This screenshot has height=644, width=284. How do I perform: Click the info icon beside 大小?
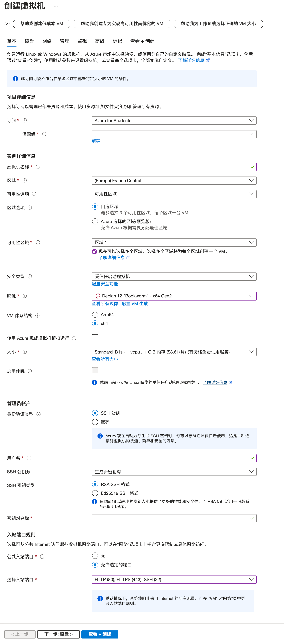click(24, 351)
